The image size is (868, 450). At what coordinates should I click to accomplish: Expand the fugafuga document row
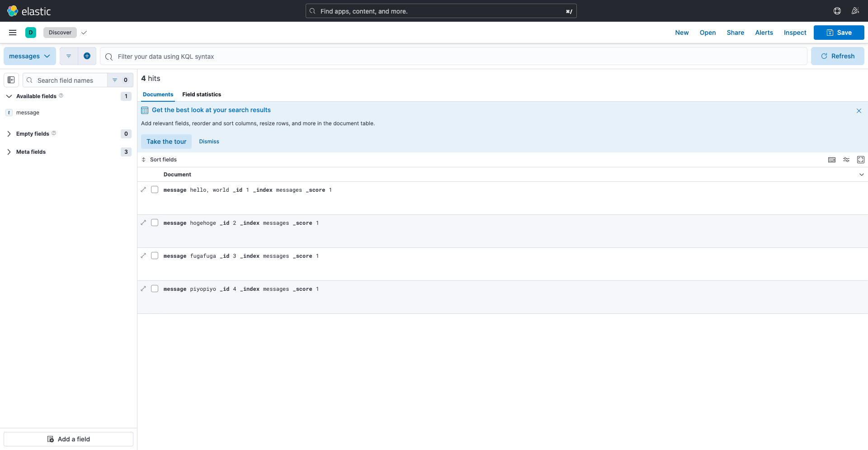[143, 256]
